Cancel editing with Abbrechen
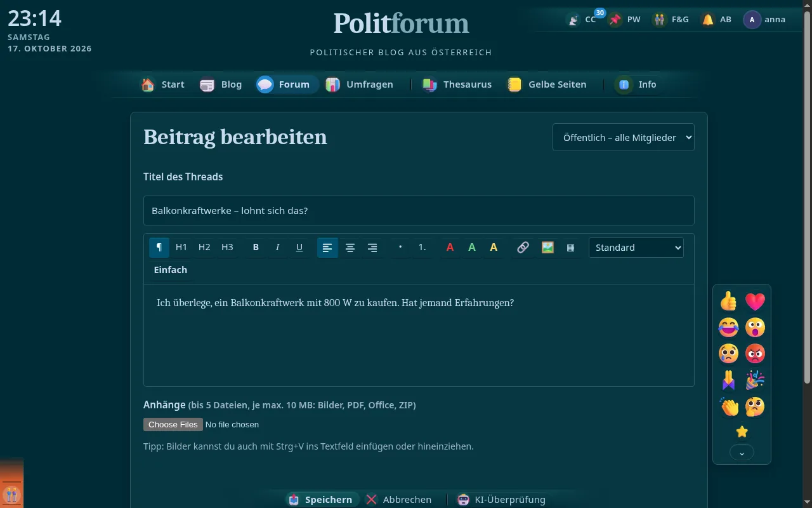 click(399, 500)
